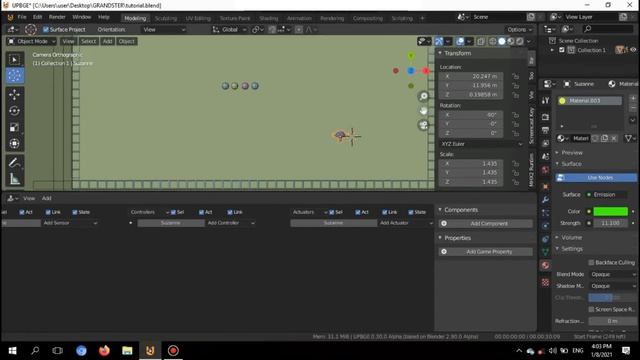Open the Texture properties checker icon

545,282
